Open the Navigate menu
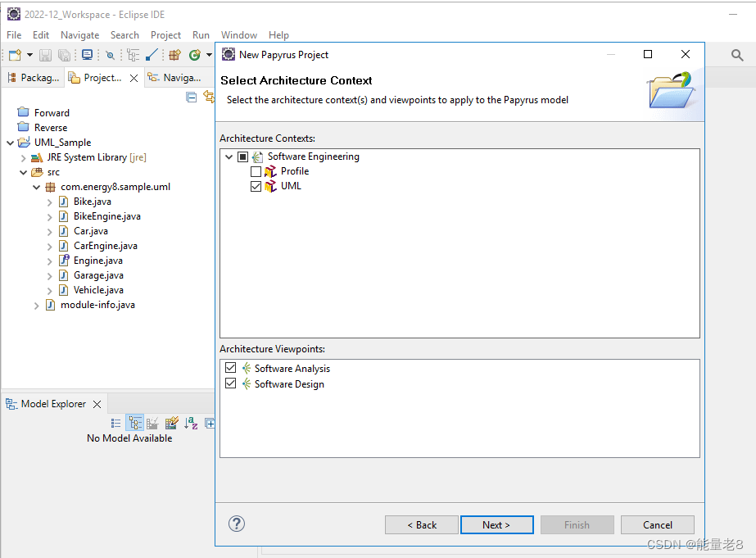Image resolution: width=756 pixels, height=558 pixels. (80, 34)
